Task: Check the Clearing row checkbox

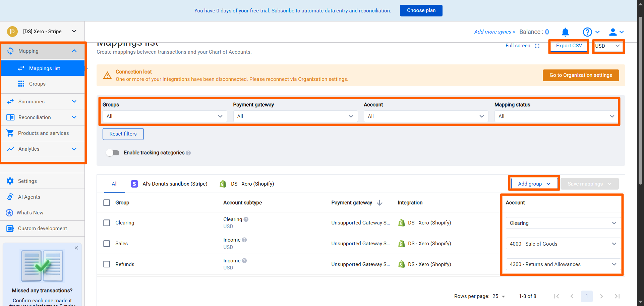Action: [107, 223]
